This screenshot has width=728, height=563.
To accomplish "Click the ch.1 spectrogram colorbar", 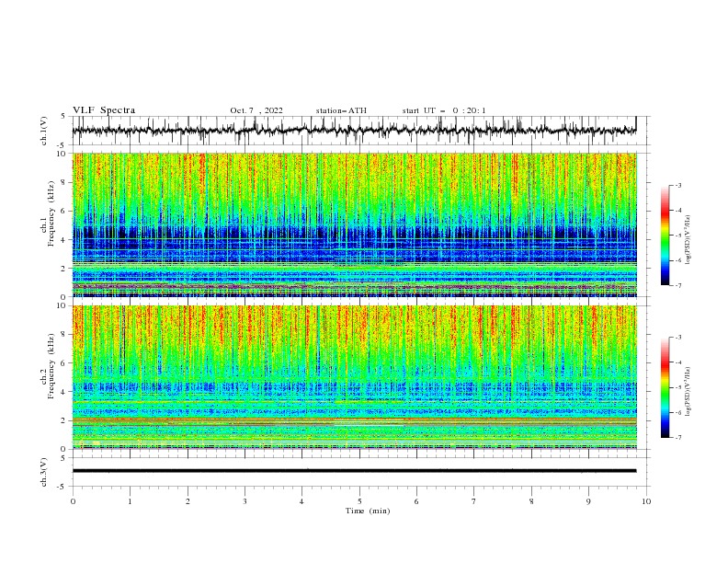I will pos(665,236).
